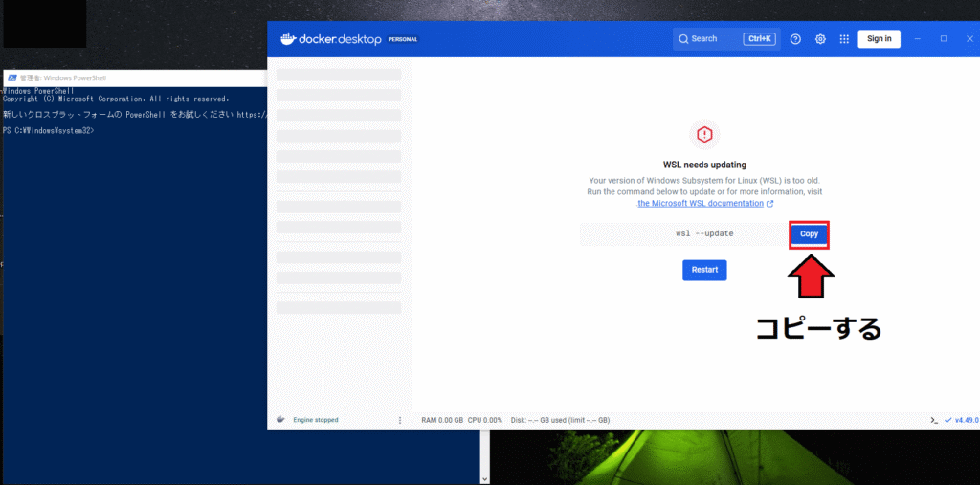Click the red WSL warning icon

click(x=704, y=134)
